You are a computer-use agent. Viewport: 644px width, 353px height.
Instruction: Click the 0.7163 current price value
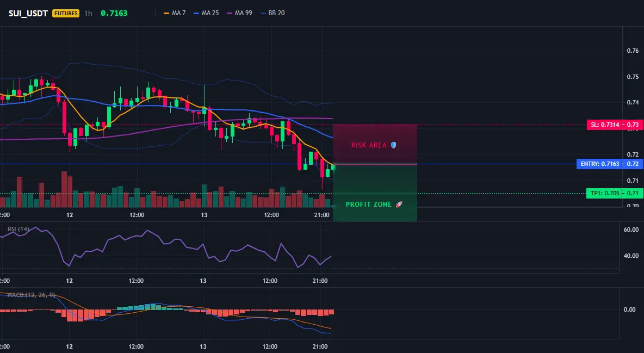[x=114, y=13]
